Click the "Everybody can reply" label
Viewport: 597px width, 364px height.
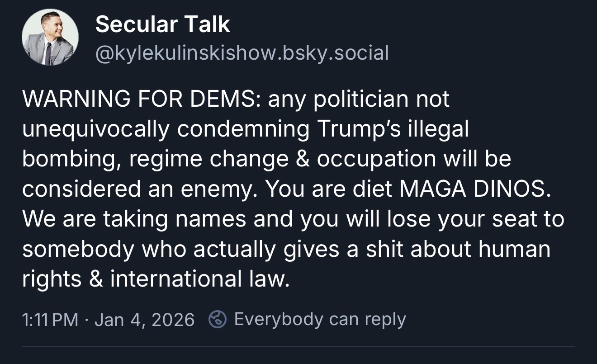pos(320,319)
